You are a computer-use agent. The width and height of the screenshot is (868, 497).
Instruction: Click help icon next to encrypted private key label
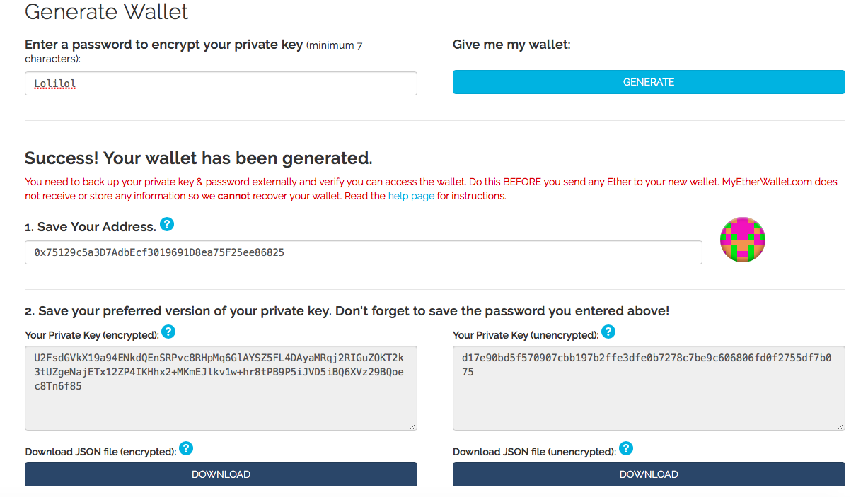168,332
